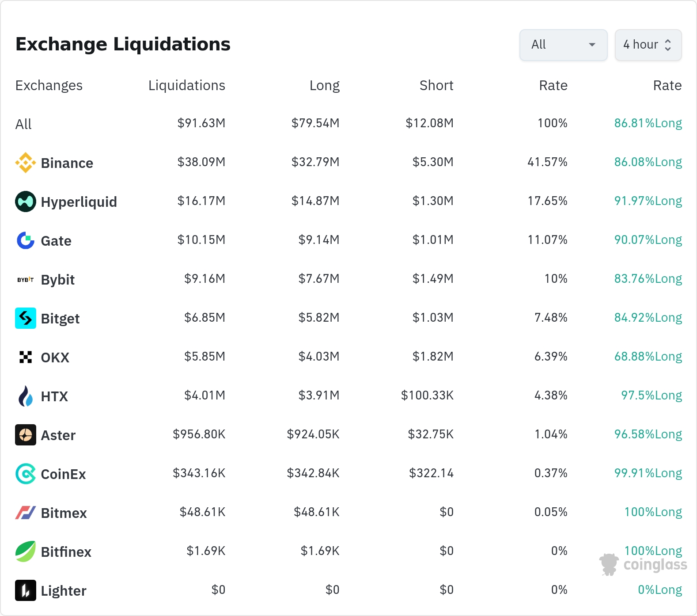Open the All symbols dropdown
The width and height of the screenshot is (697, 616).
pos(563,45)
